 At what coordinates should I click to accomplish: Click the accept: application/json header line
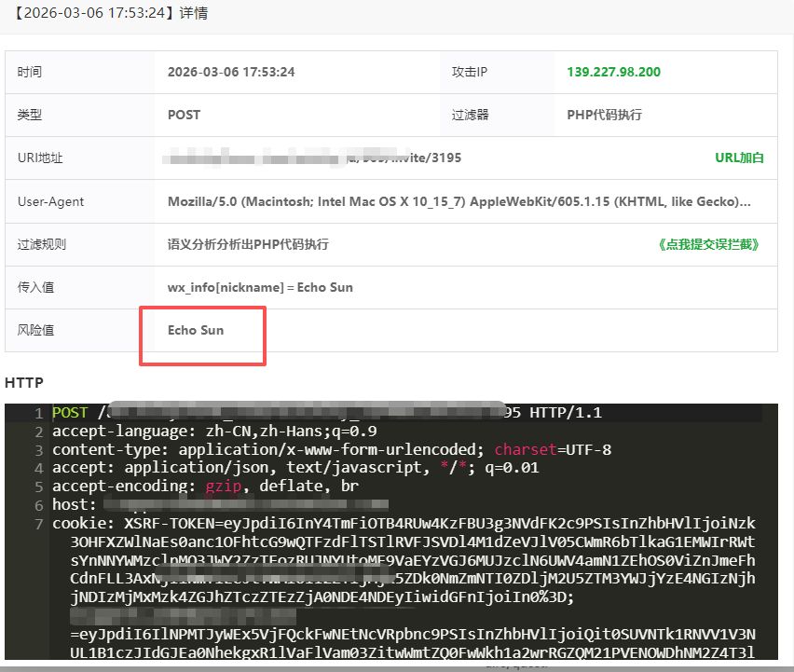point(295,467)
